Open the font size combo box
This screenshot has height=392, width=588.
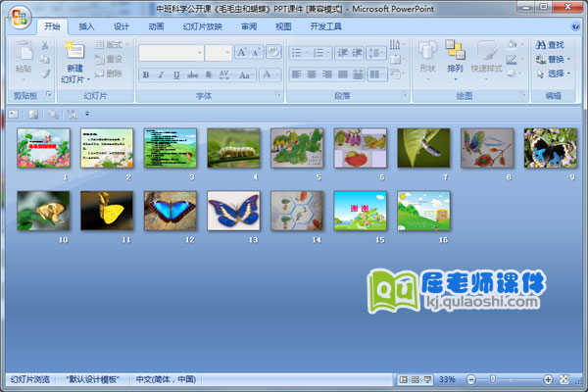(x=219, y=53)
